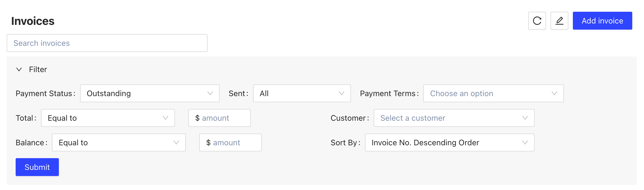Image resolution: width=644 pixels, height=190 pixels.
Task: Click the Invoices page heading
Action: [x=33, y=21]
